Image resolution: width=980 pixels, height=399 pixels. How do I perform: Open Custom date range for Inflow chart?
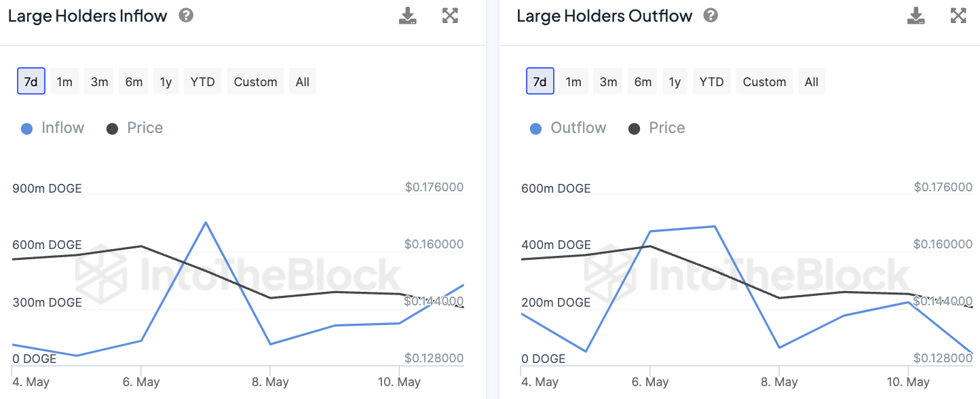tap(255, 81)
